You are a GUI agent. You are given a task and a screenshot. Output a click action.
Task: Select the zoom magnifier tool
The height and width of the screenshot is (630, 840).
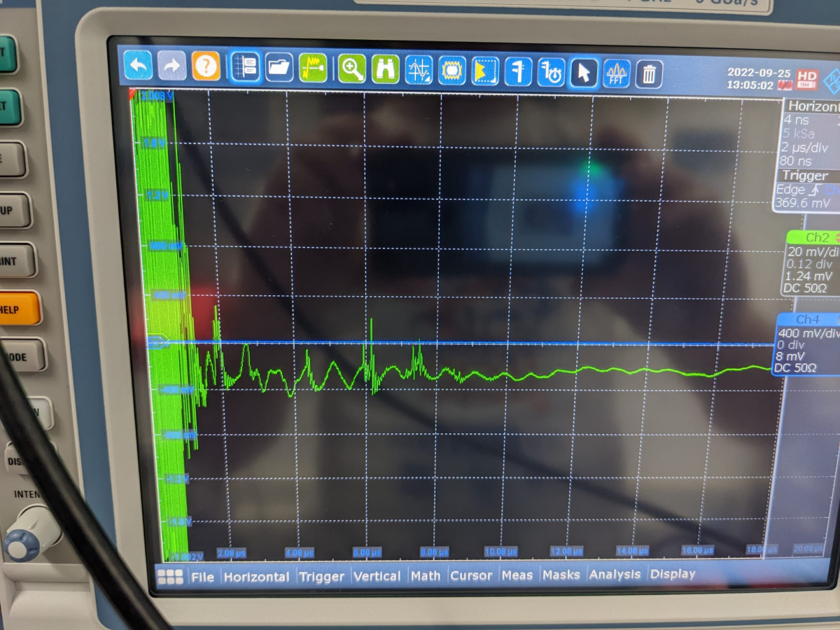coord(351,69)
